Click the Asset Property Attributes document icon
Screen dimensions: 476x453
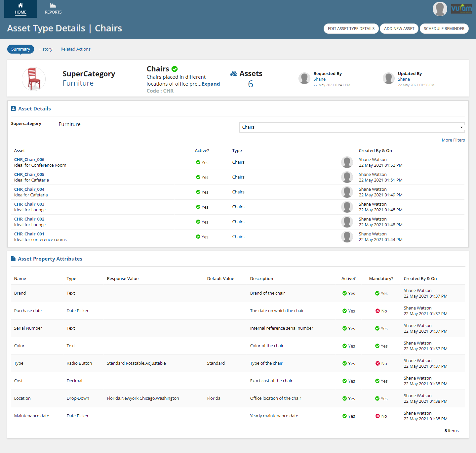14,259
